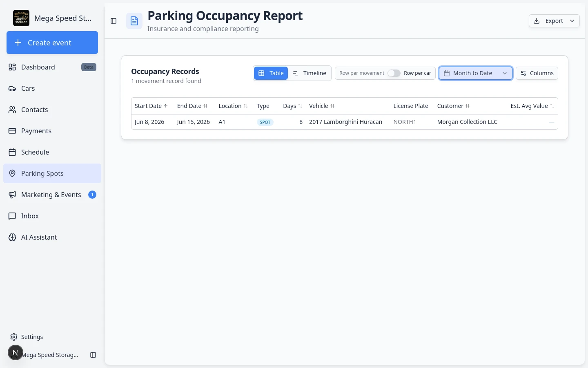Screen dimensions: 588x368
Task: Sort by Start Date column
Action: click(151, 106)
